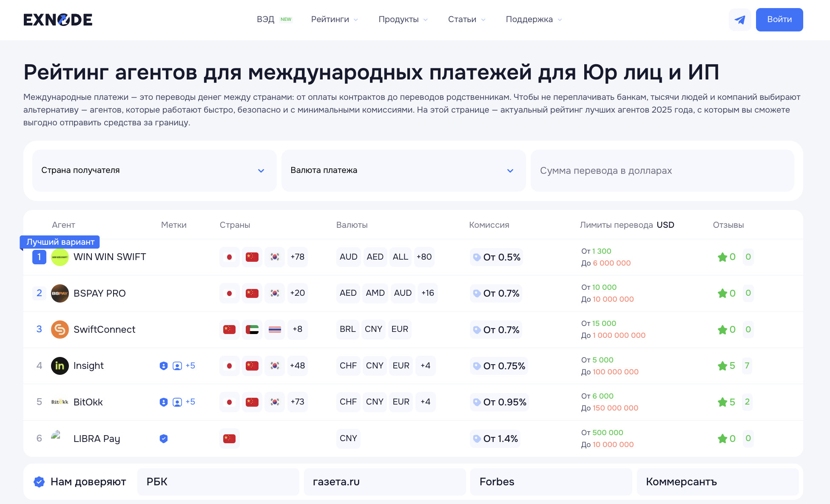Click the UAE flag in SwiftConnect row
The width and height of the screenshot is (830, 504).
click(x=252, y=329)
